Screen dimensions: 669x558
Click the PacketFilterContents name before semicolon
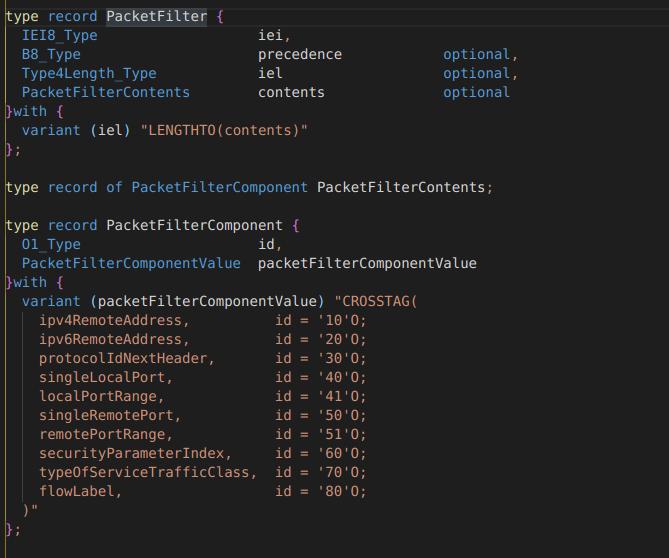point(401,187)
